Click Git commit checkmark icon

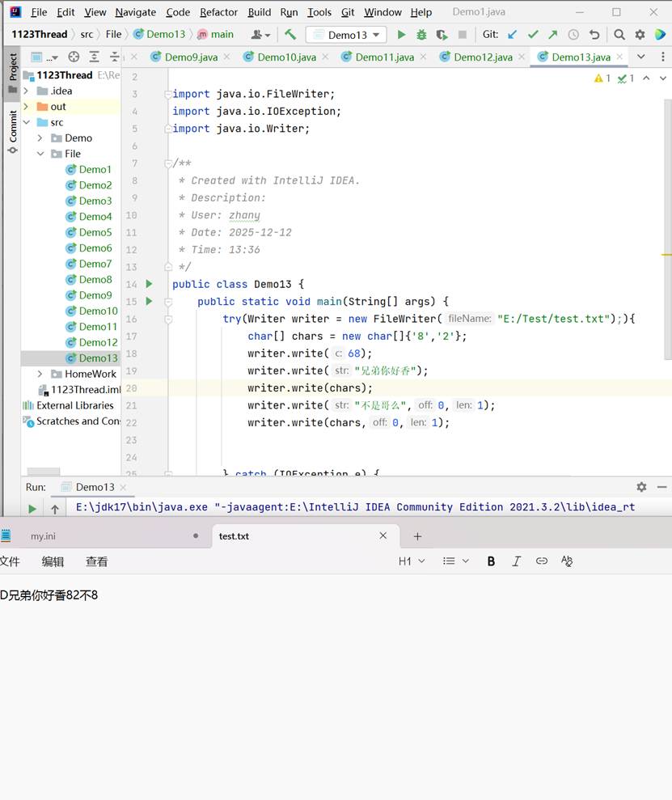(x=533, y=35)
